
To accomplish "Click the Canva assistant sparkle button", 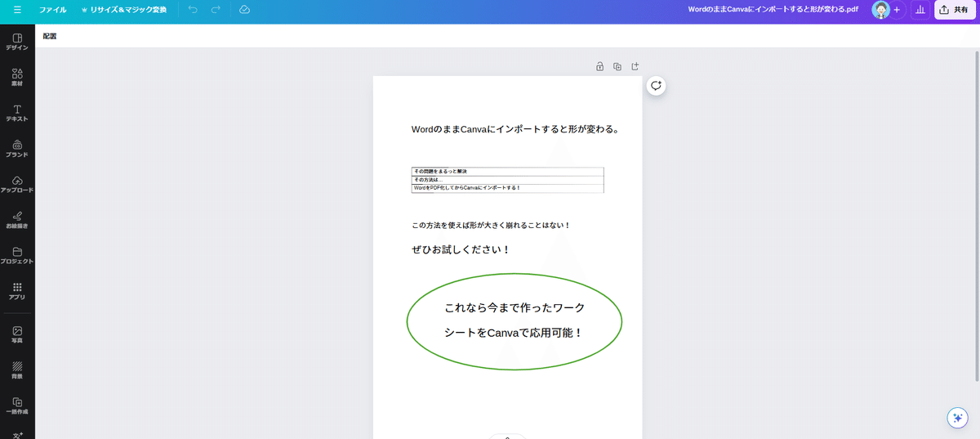I will 957,418.
